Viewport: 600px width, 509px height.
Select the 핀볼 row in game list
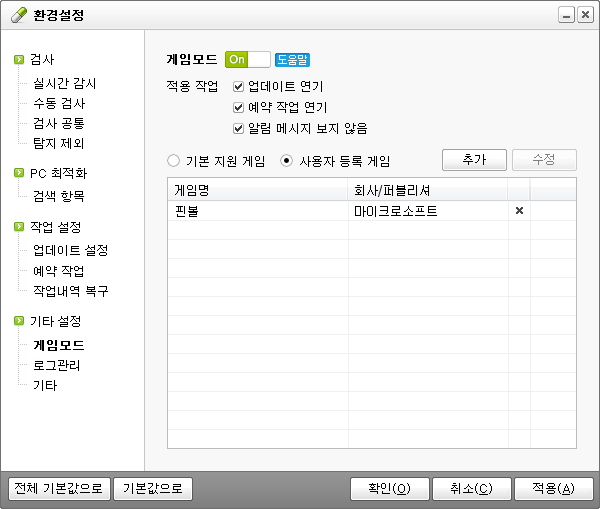coord(260,211)
